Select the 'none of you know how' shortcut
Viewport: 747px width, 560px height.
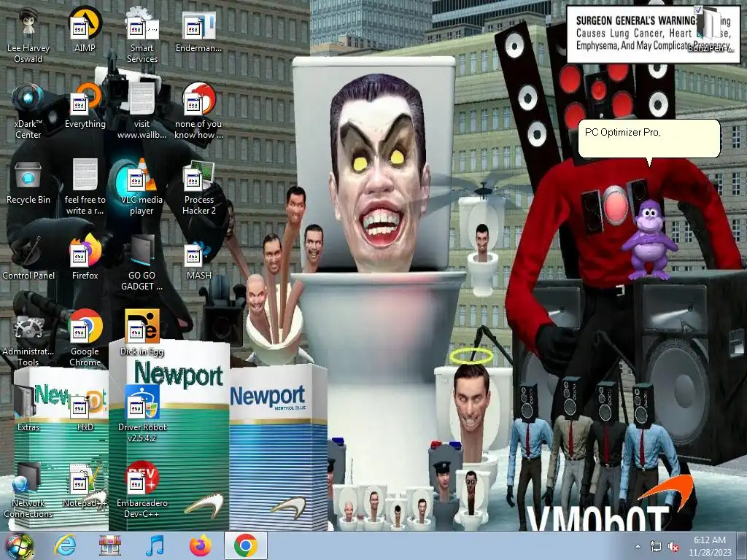(198, 112)
